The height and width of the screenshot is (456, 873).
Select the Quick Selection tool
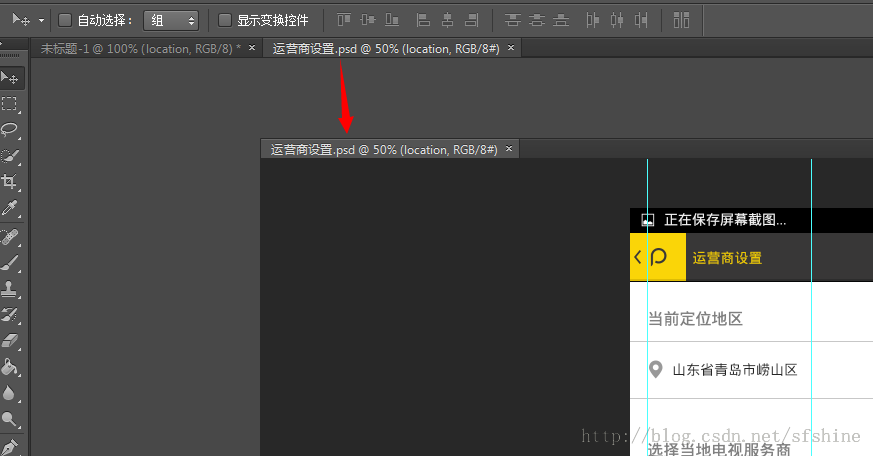tap(9, 156)
